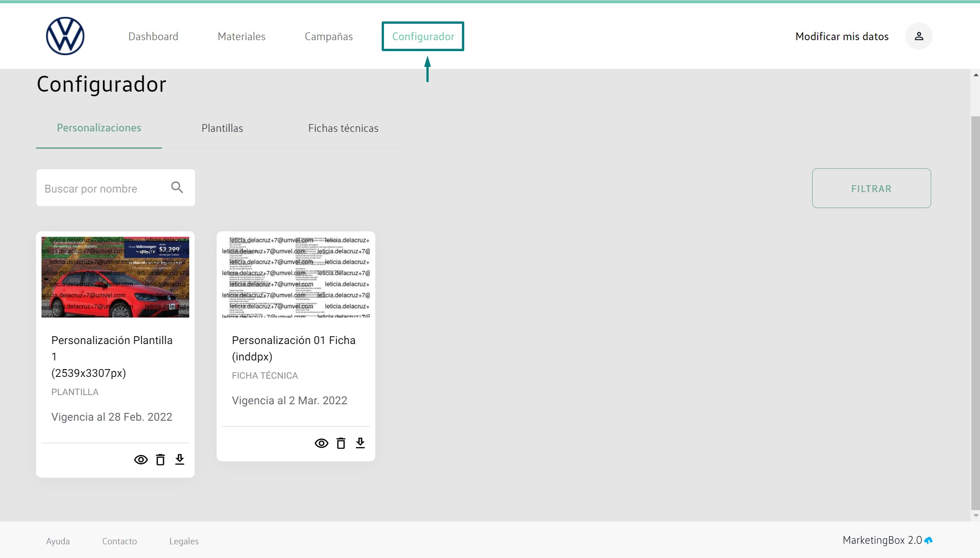Go to Dashboard in the navigation
The width and height of the screenshot is (980, 558).
[x=153, y=37]
